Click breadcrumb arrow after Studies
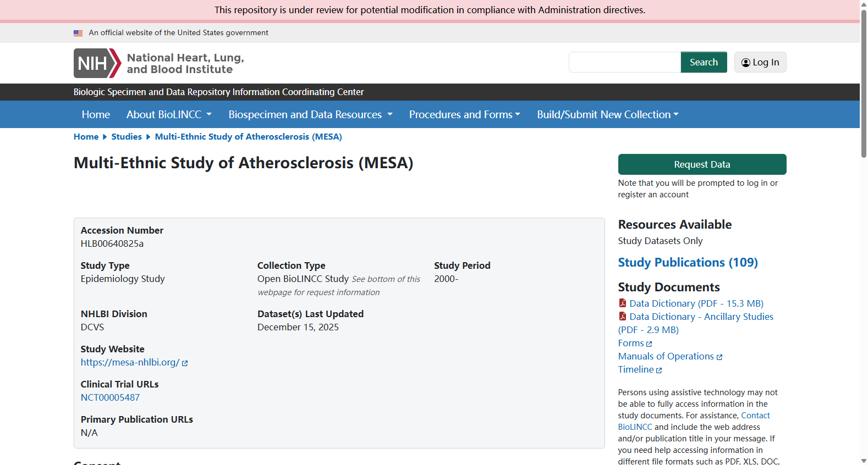The width and height of the screenshot is (868, 465). click(x=148, y=137)
